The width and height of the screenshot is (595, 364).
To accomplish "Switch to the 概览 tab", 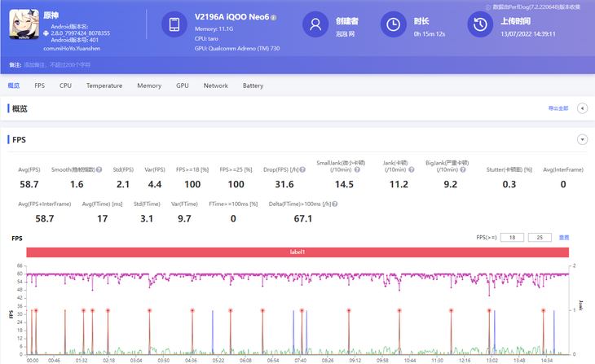I will pos(14,86).
